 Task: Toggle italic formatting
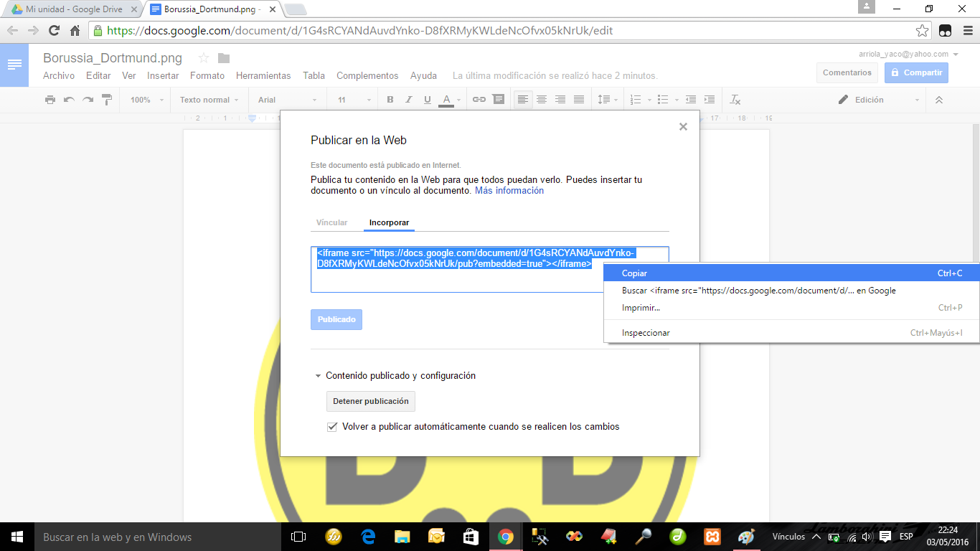point(409,100)
